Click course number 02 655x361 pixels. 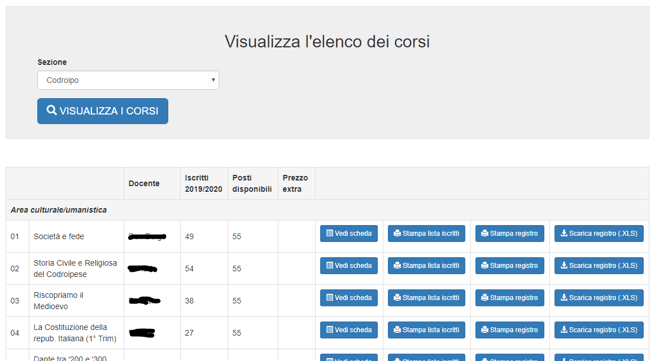[15, 269]
